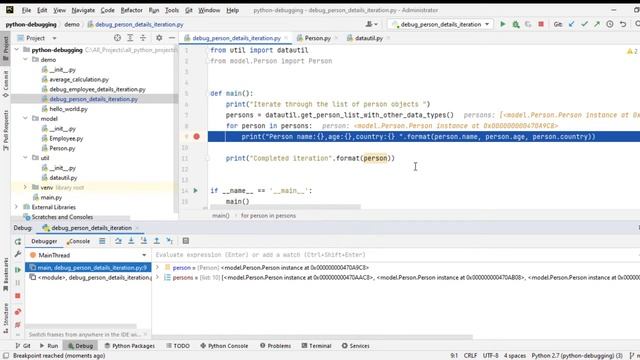Click the rollback undo icon
640x360 pixels.
623,24
